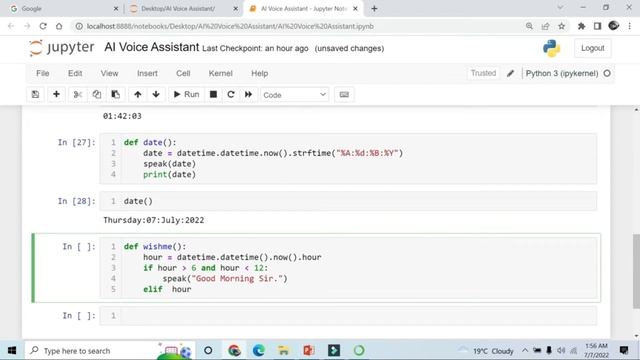Open the zoom magnifier icon in address bar
This screenshot has height=360, width=640.
(x=529, y=26)
